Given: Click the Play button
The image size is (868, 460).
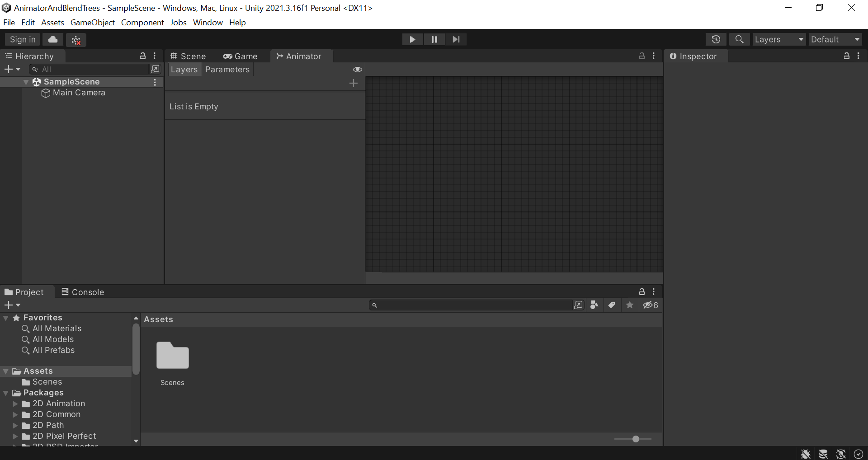Looking at the screenshot, I should pyautogui.click(x=412, y=39).
